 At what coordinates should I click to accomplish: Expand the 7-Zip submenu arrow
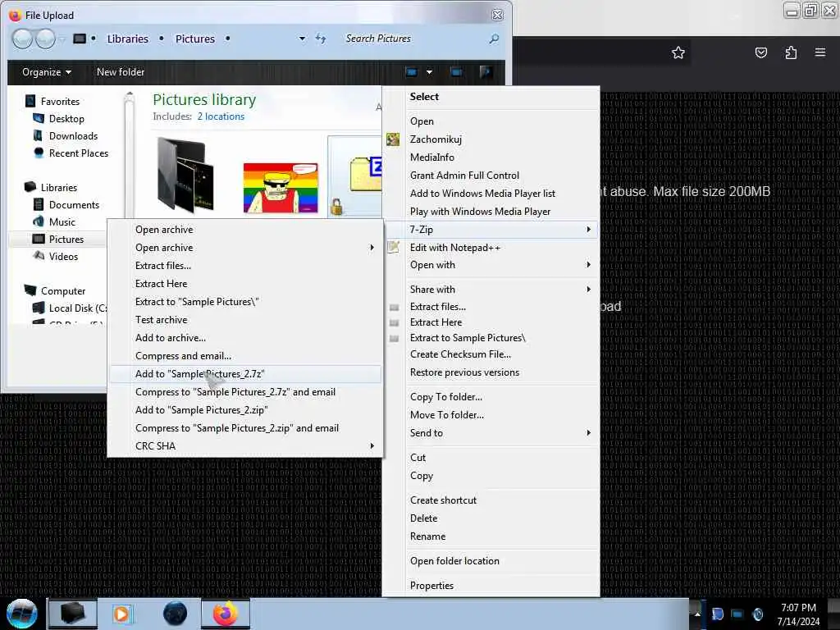point(588,230)
